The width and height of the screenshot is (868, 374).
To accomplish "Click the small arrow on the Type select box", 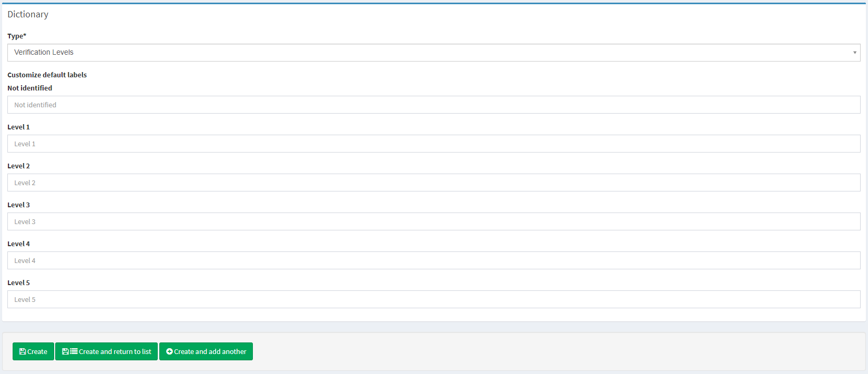I will 854,53.
